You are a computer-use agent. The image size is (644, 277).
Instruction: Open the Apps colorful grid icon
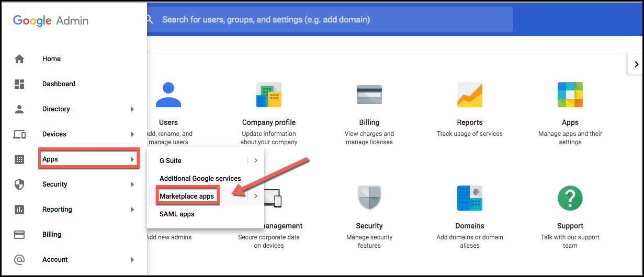(570, 95)
